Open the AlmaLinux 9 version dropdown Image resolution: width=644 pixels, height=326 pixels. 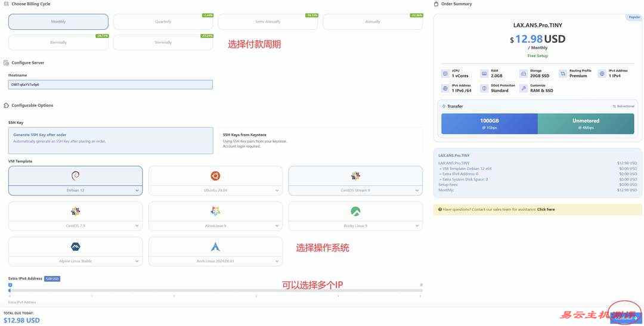[x=216, y=226]
